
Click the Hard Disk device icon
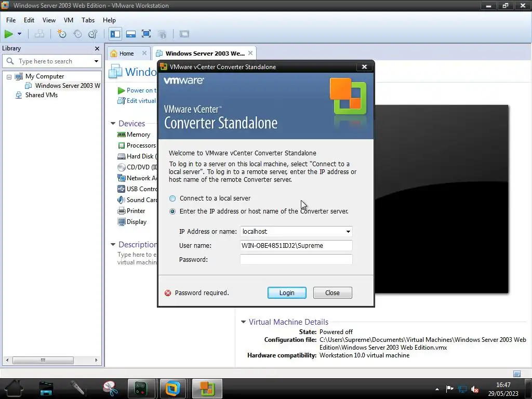[x=122, y=156]
